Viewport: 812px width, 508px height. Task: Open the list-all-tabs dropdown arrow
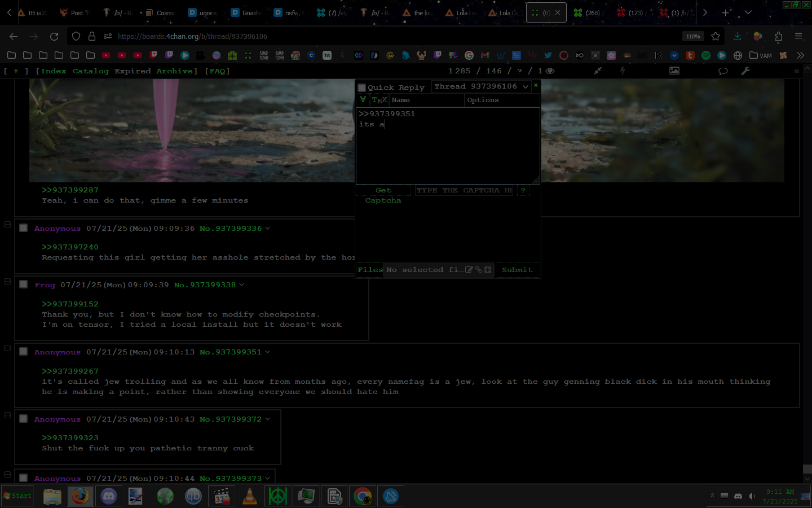coord(748,12)
